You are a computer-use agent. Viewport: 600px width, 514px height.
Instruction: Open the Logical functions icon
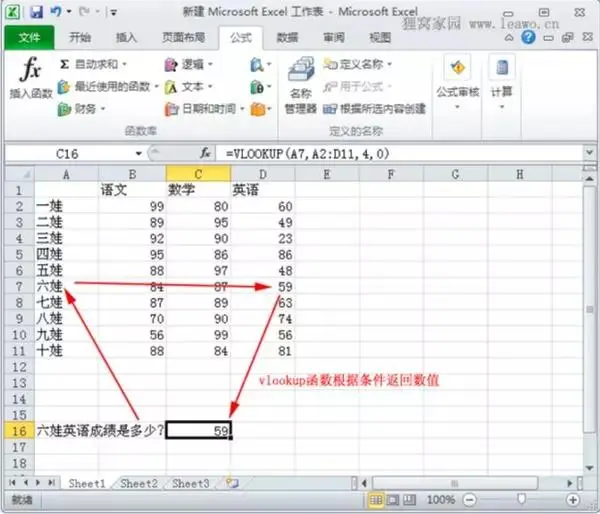click(x=171, y=65)
